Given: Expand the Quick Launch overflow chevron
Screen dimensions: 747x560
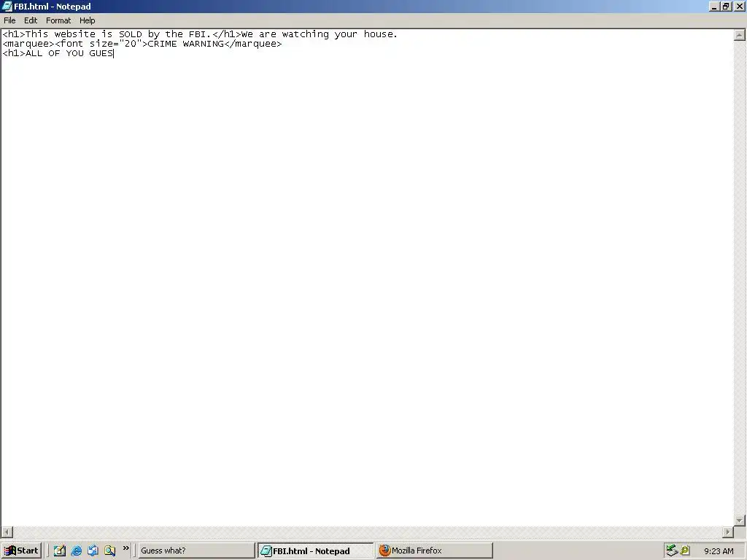Looking at the screenshot, I should (125, 548).
